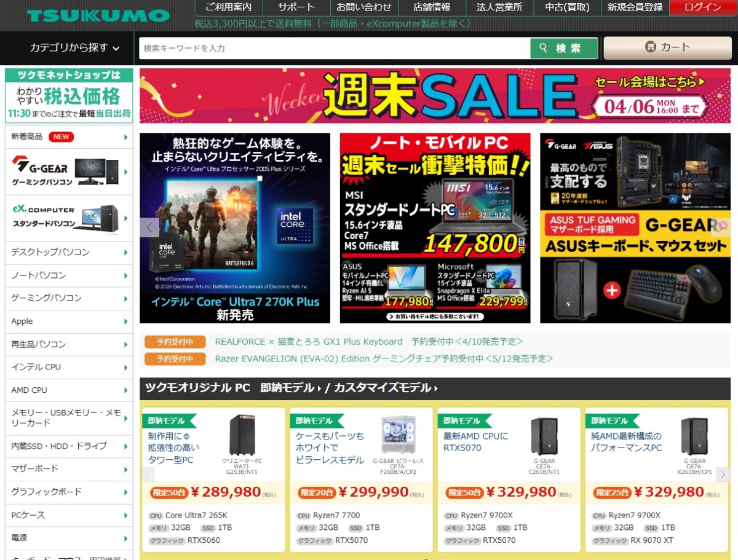The width and height of the screenshot is (738, 560).
Task: Open the G-GEAR gaming PC sidebar banner
Action: [x=69, y=172]
